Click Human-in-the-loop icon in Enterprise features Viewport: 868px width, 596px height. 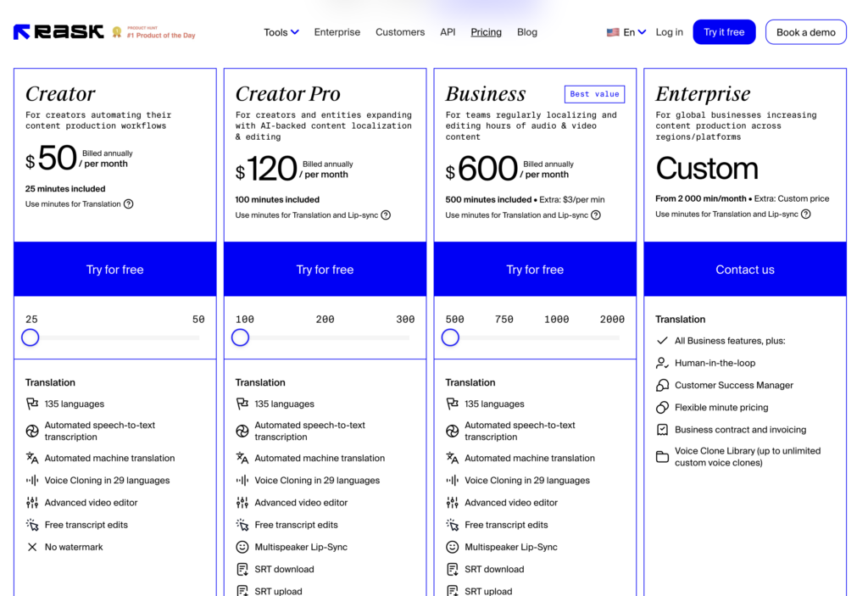pos(663,363)
